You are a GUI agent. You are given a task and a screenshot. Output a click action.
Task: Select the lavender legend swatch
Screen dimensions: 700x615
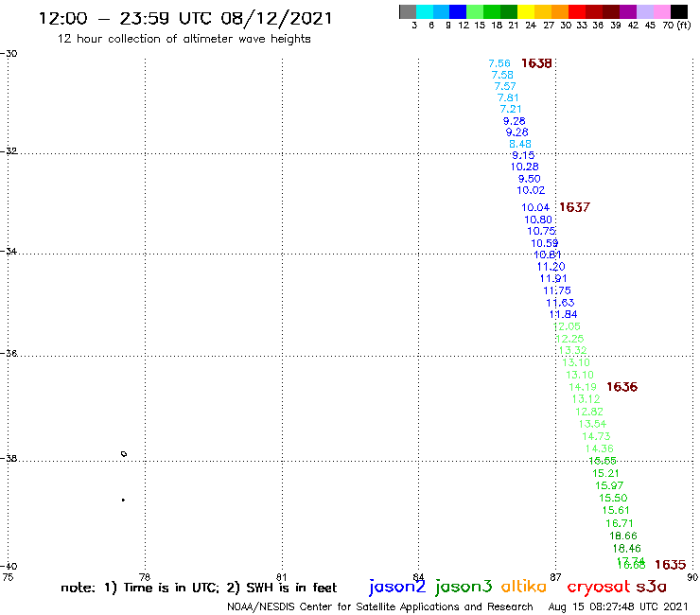pos(644,11)
